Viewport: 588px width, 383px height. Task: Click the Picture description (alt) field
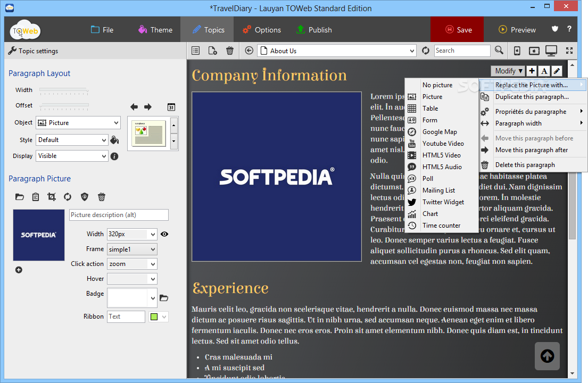[x=119, y=215]
